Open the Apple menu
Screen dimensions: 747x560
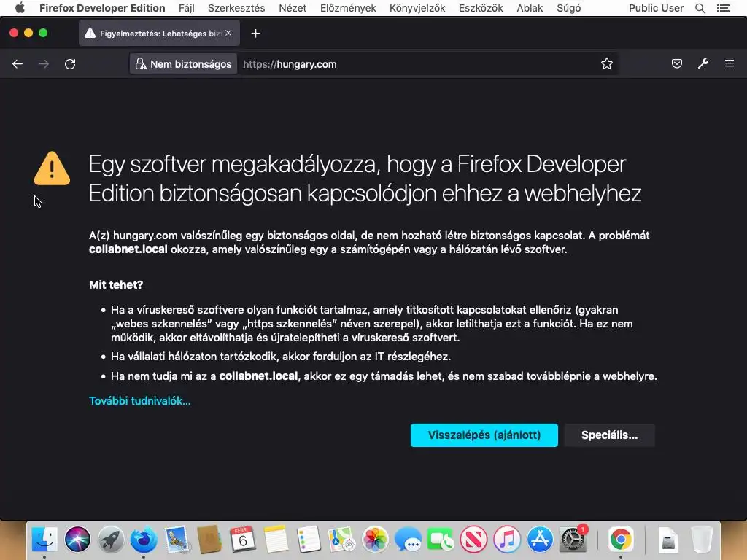pos(20,8)
